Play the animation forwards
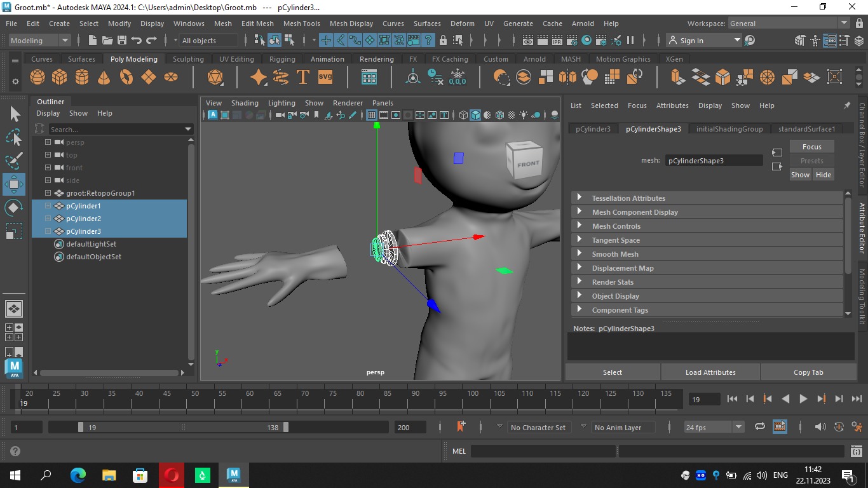Screen dimensions: 868x488 tap(803, 399)
